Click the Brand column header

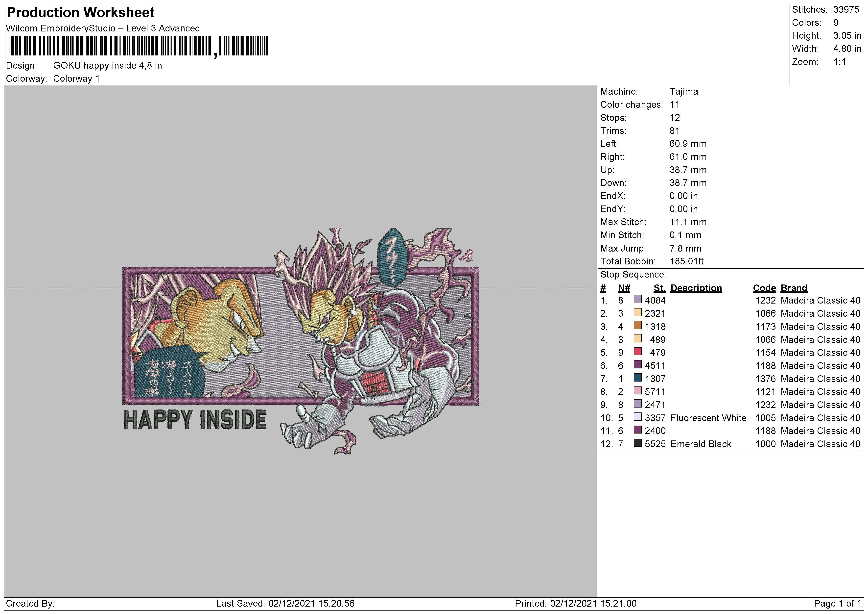pyautogui.click(x=794, y=288)
